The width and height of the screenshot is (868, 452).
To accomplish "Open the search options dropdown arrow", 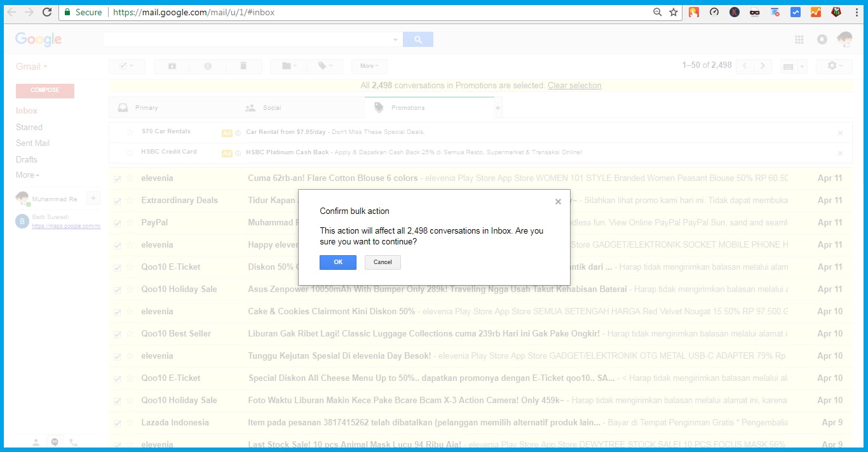I will 395,40.
